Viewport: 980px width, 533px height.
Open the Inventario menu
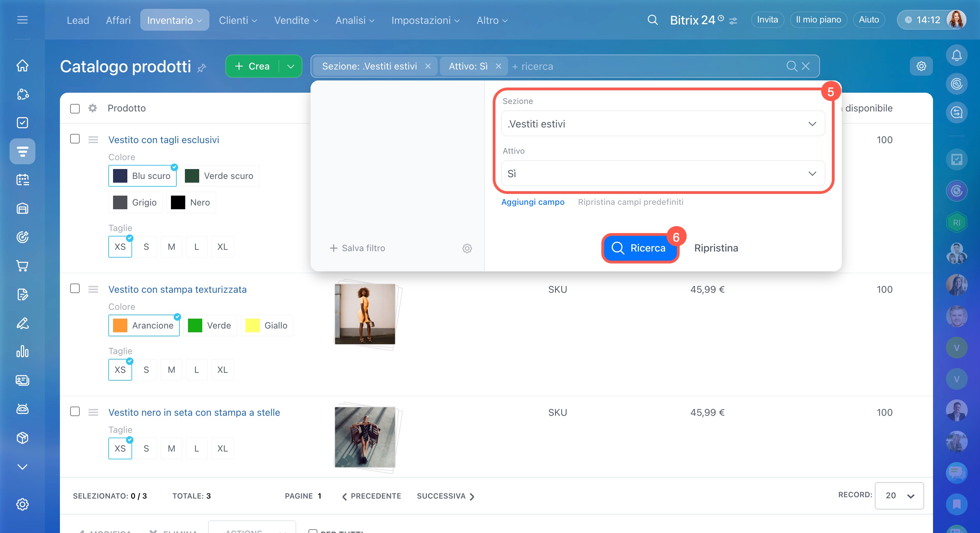(174, 20)
